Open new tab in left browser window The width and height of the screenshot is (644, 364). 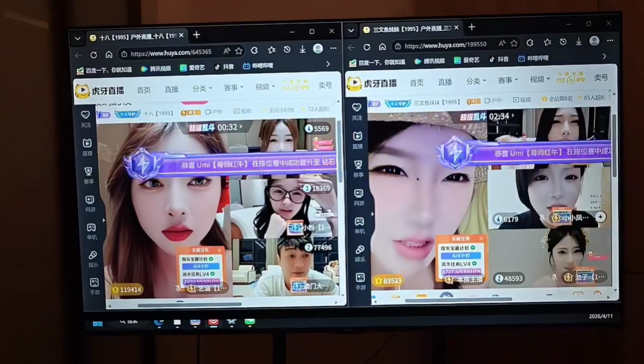197,35
